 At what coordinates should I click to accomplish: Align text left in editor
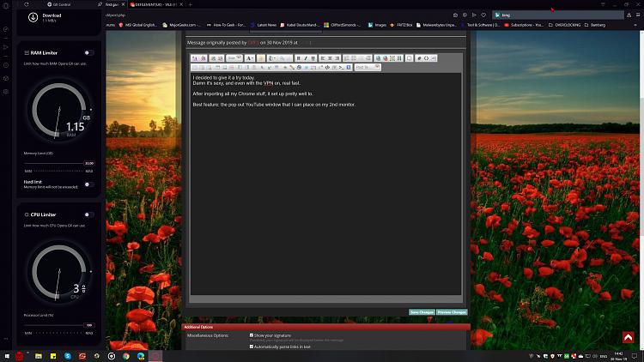pos(323,58)
